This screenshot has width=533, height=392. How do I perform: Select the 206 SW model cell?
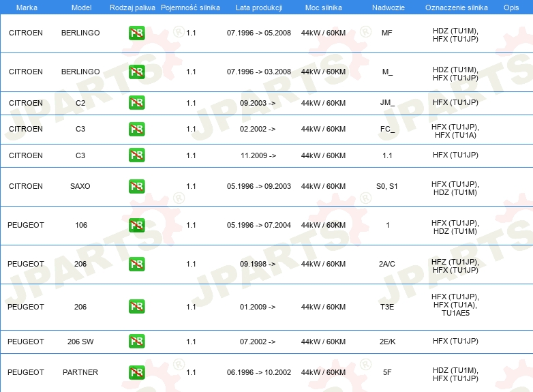80,342
